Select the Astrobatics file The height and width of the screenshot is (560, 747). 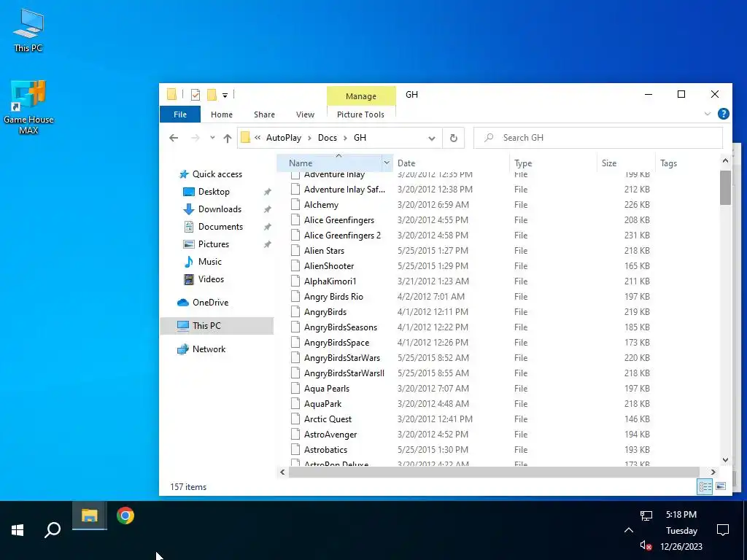pyautogui.click(x=325, y=449)
